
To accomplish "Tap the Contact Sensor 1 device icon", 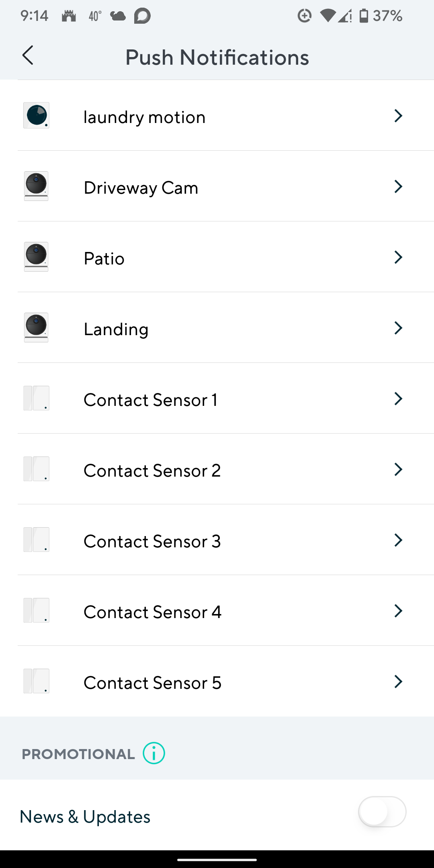I will click(x=36, y=398).
